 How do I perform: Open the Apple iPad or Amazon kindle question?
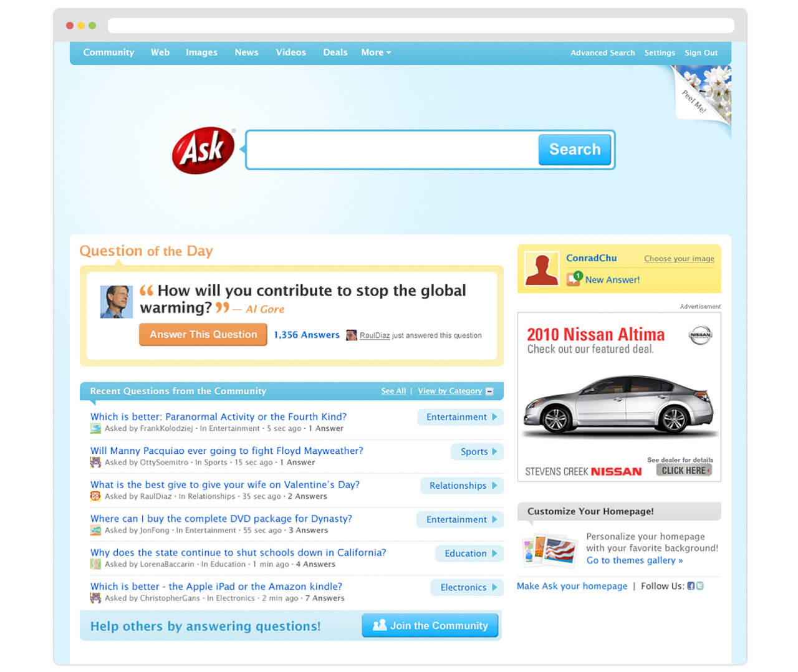coord(216,587)
